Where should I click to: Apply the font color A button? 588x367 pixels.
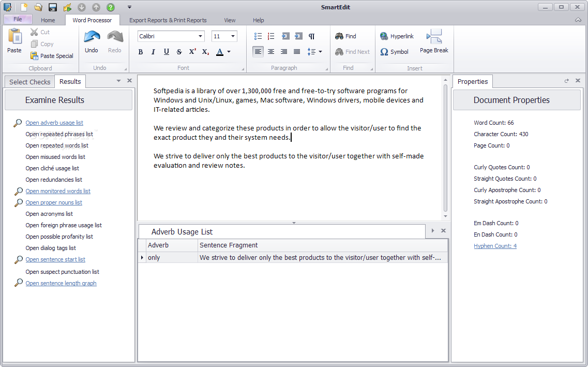(x=220, y=52)
